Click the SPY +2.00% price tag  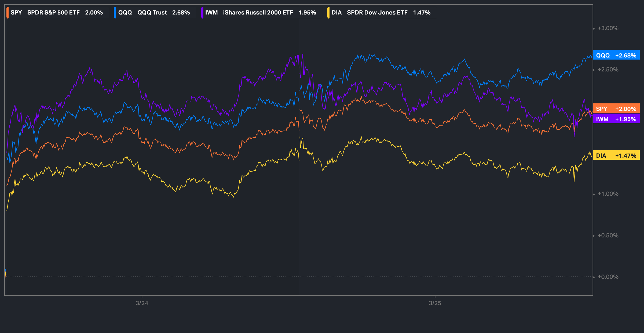pyautogui.click(x=616, y=109)
